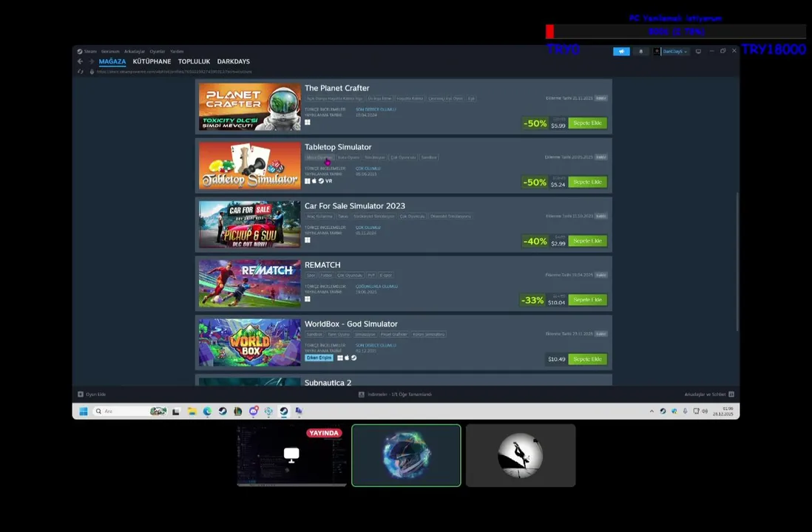
Task: Click the Spor tag on REMATCH
Action: pos(311,275)
